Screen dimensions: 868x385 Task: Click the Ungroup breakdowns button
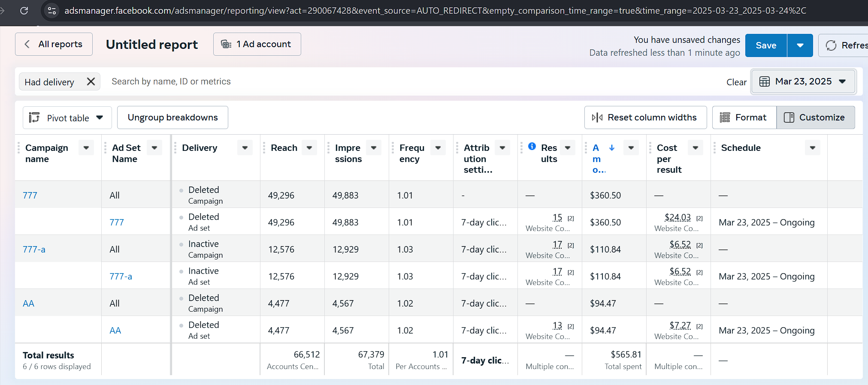(172, 117)
